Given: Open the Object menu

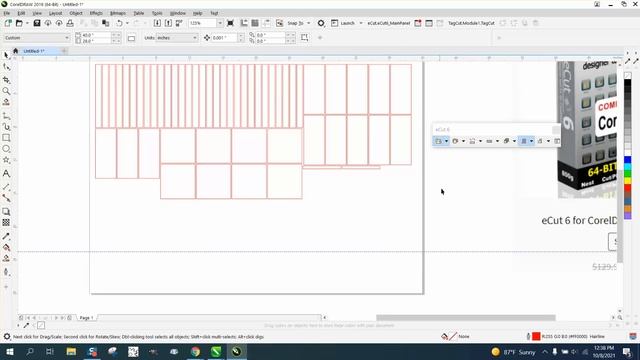Looking at the screenshot, I should (76, 13).
